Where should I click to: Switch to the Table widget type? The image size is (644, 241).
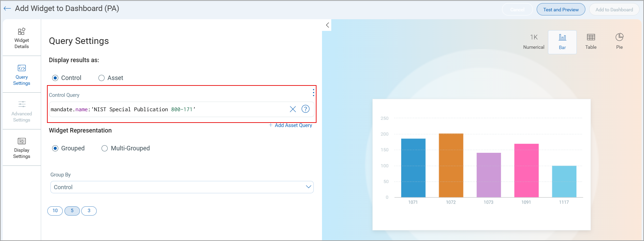[591, 42]
